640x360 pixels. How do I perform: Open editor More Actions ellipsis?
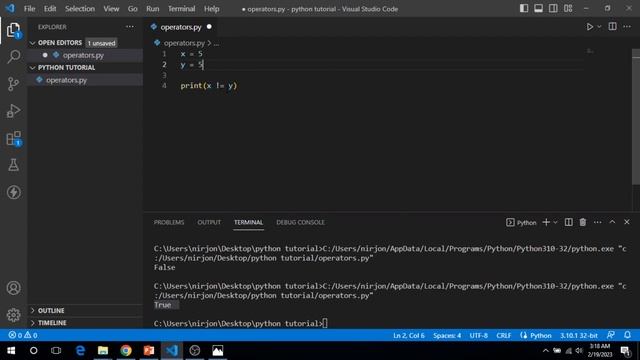pyautogui.click(x=627, y=27)
